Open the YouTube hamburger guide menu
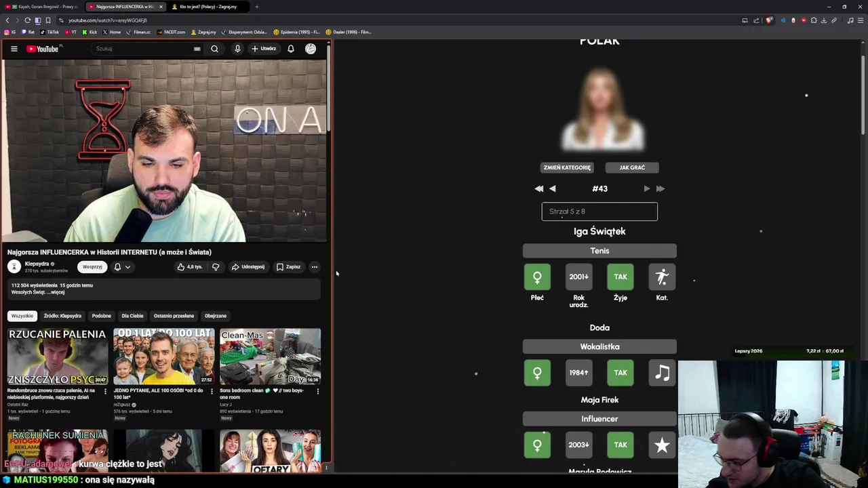The image size is (868, 488). click(14, 49)
